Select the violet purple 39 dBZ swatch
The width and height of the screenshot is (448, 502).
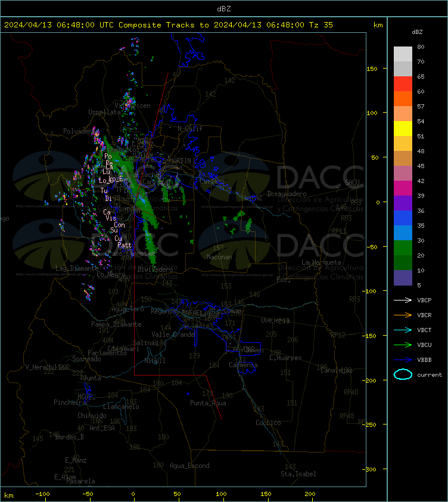[x=403, y=203]
